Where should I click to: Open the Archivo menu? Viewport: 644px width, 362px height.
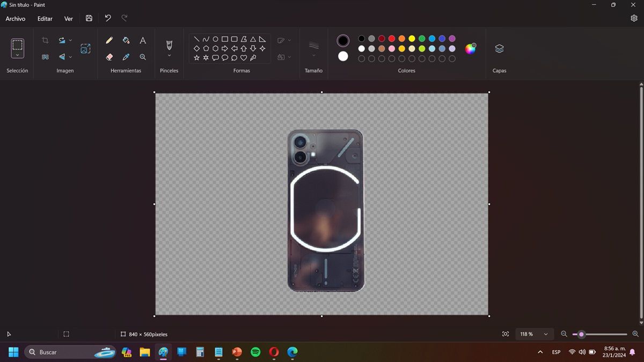16,19
